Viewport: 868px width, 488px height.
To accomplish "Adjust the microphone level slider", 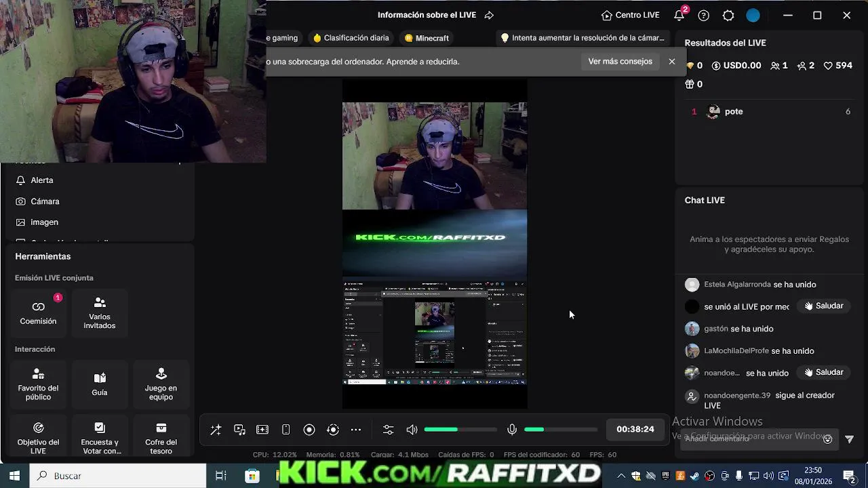I will 561,430.
